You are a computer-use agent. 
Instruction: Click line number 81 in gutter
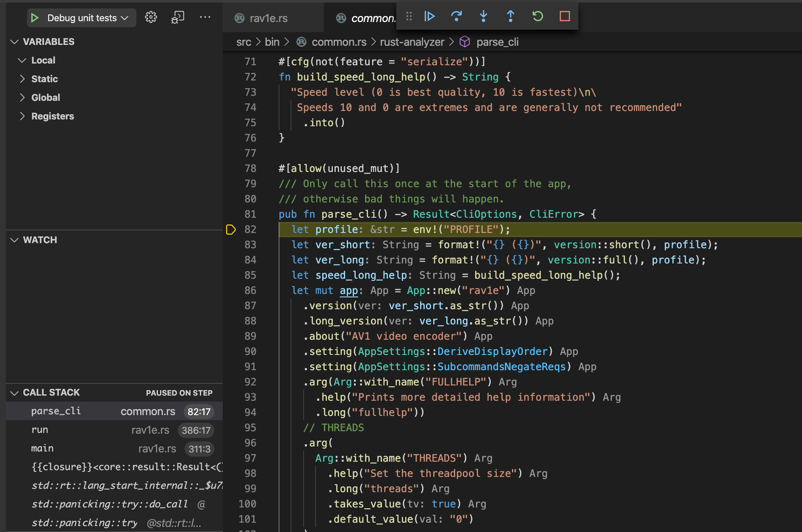point(250,214)
